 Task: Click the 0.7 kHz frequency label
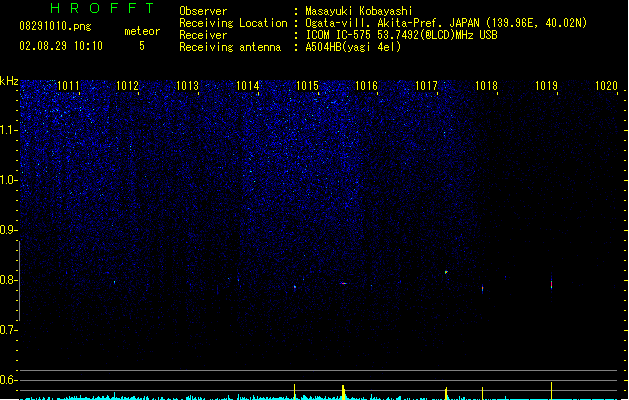pos(8,330)
